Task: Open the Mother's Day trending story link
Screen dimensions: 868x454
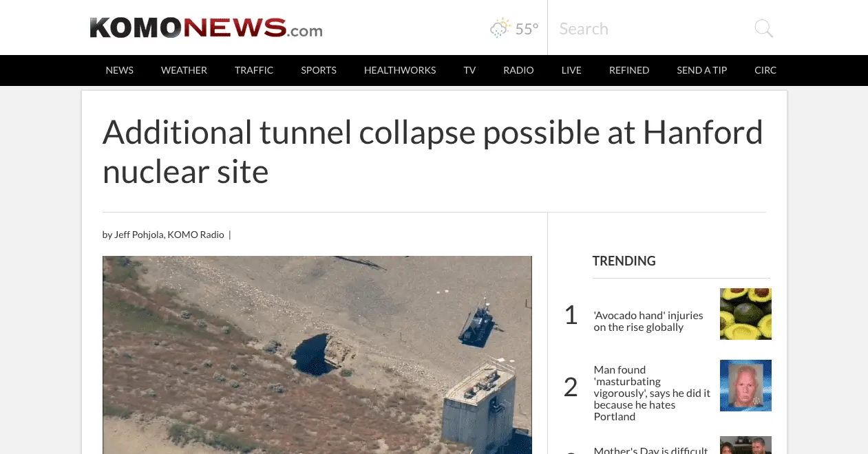Action: pyautogui.click(x=650, y=451)
